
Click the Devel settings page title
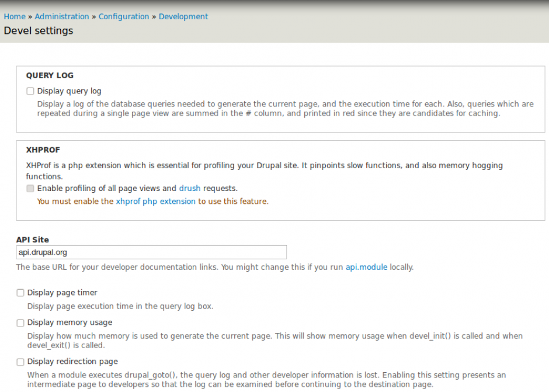pos(39,31)
